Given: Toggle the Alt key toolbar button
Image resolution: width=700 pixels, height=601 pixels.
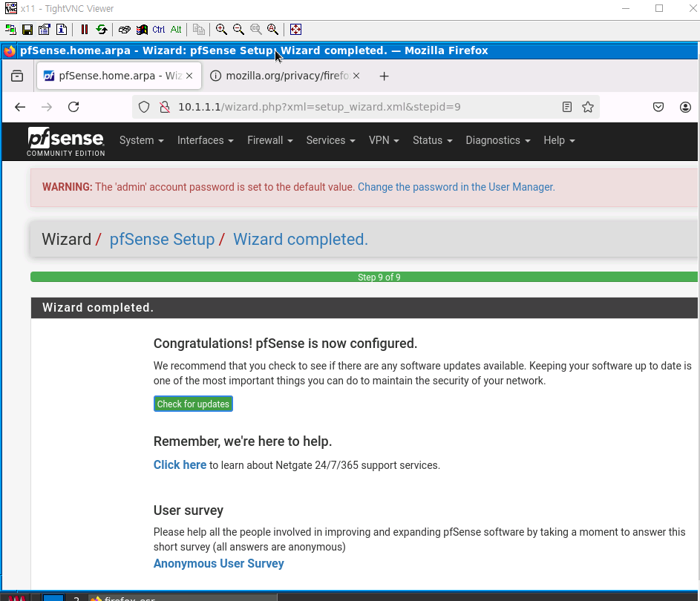Looking at the screenshot, I should 176,30.
